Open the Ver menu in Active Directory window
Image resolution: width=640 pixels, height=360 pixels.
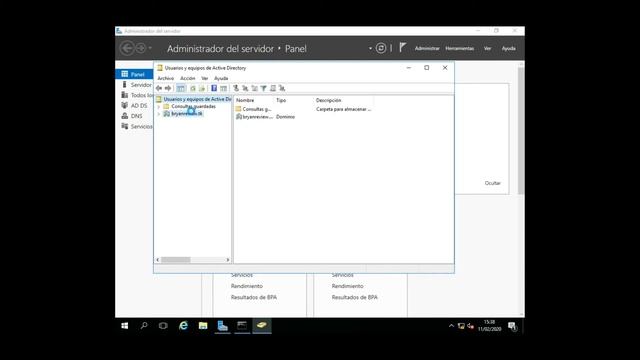(x=204, y=78)
